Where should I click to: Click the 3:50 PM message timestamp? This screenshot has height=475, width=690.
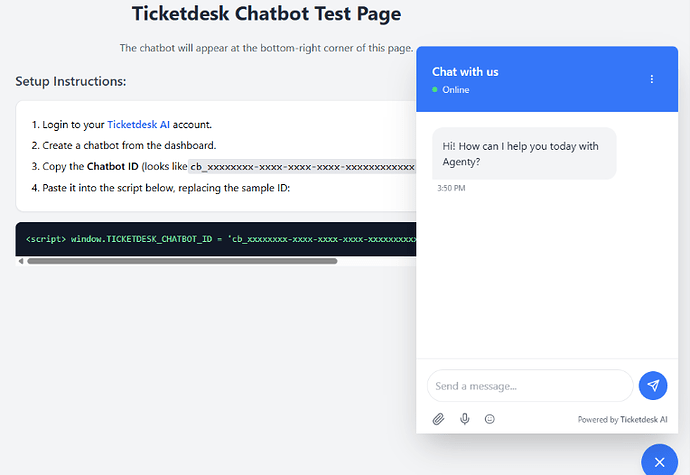tap(451, 188)
